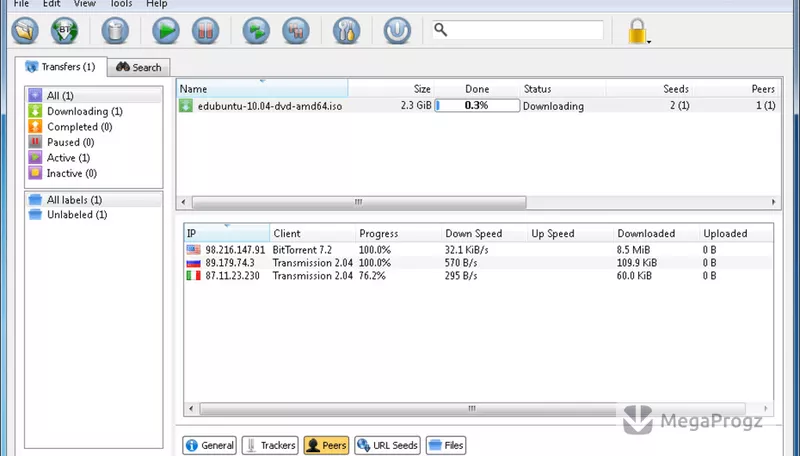Click US flag for peer 98.216.147.91

tap(193, 250)
